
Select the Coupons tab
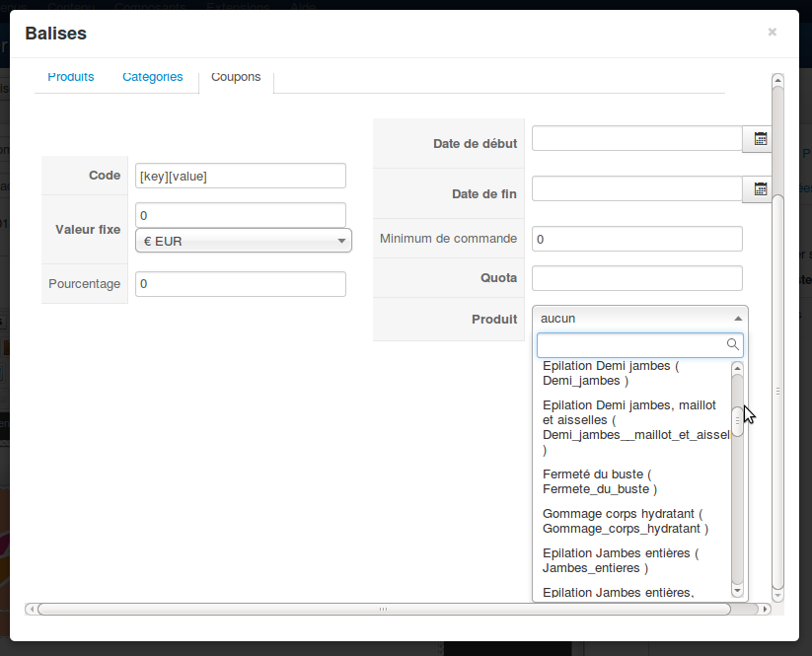click(x=236, y=77)
